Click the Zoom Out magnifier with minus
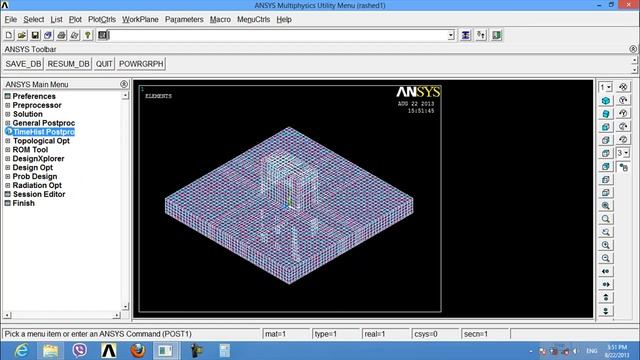This screenshot has height=360, width=640. point(606,258)
